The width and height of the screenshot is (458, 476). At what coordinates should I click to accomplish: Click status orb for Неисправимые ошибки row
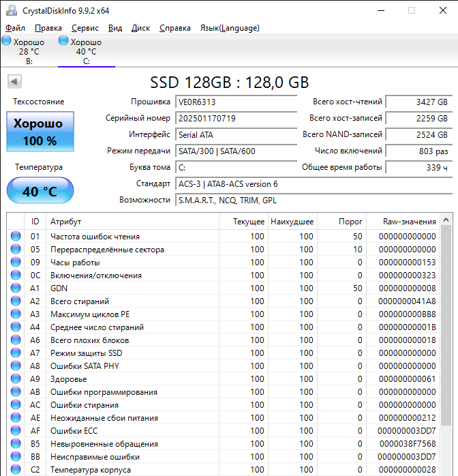16,456
